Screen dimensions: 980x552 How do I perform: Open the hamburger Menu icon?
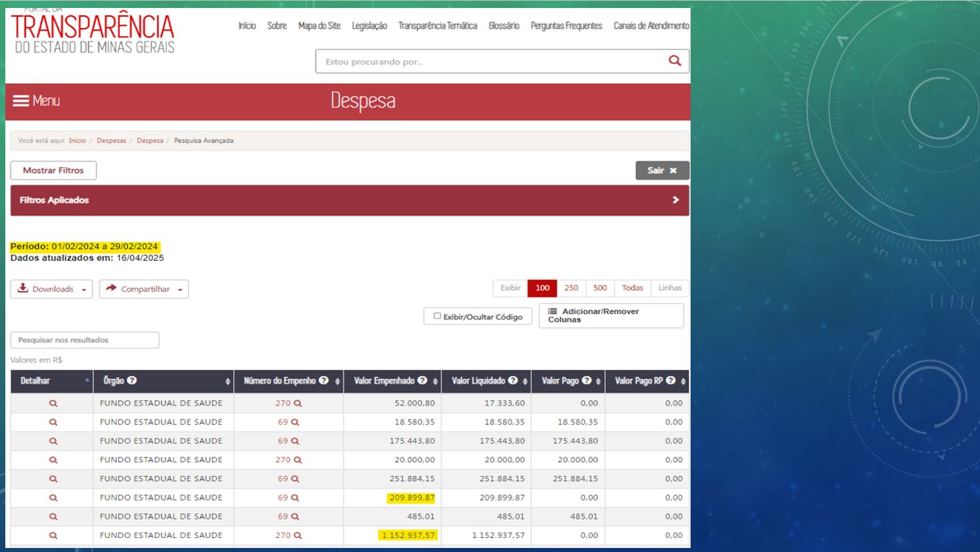21,101
